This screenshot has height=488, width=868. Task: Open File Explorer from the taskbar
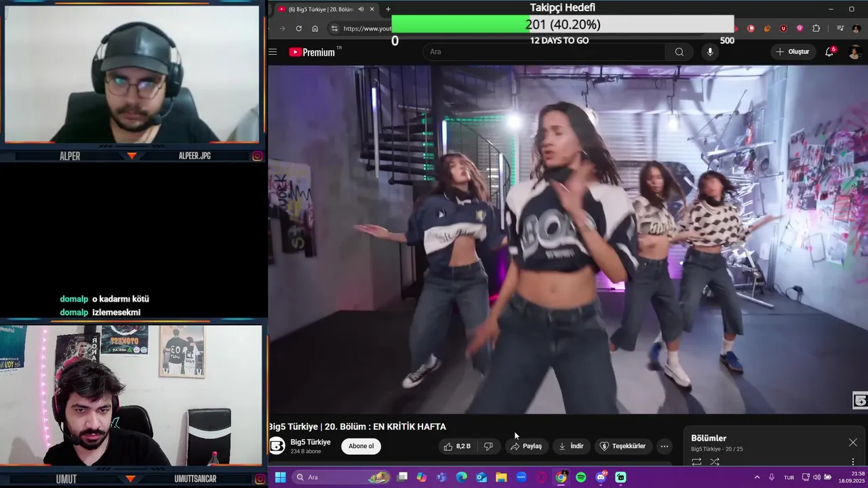tap(501, 477)
